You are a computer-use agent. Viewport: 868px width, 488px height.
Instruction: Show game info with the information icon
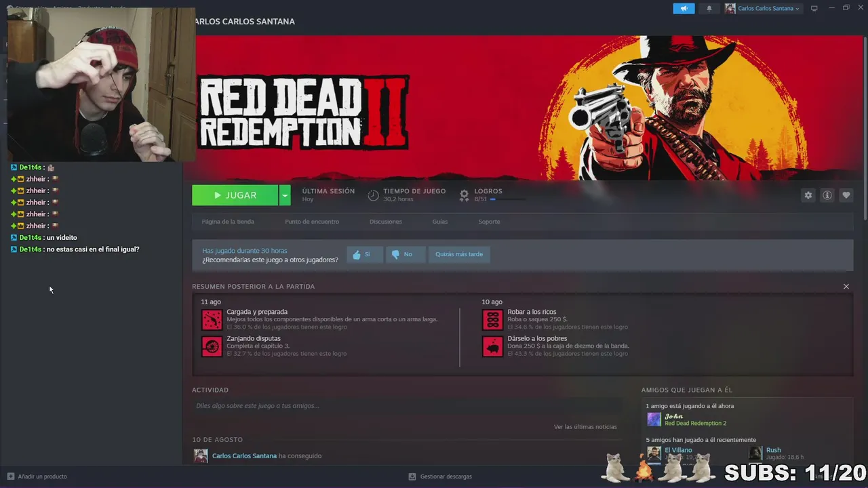coord(827,195)
